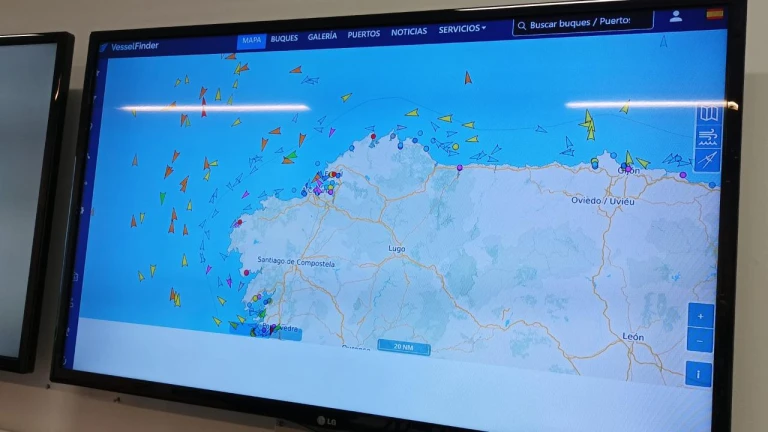768x432 pixels.
Task: Select the distance measuring tool icon
Action: 708,160
